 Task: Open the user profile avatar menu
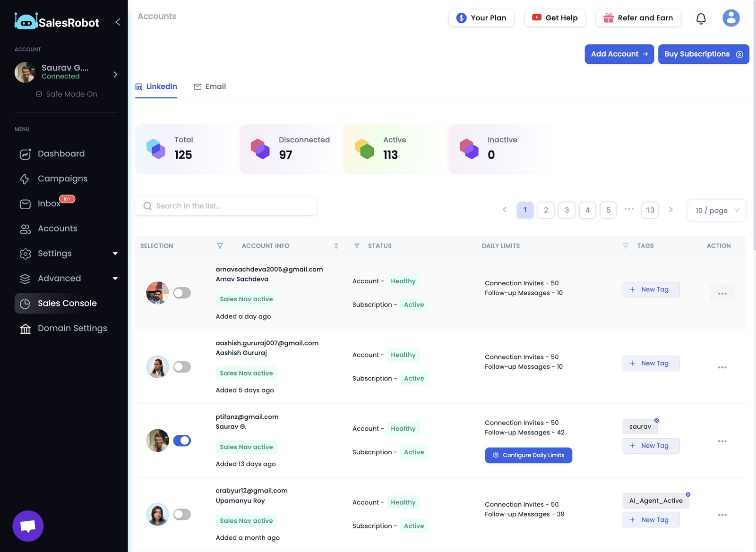tap(731, 18)
